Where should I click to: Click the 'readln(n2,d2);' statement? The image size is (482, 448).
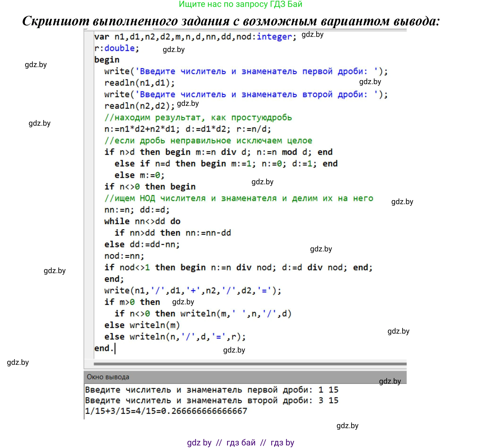pos(139,106)
